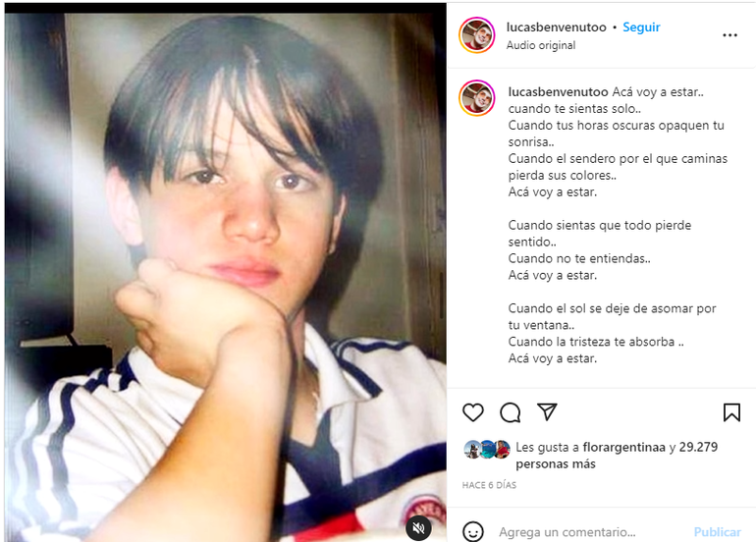Open the lucasbenvenutoo username in the caption

[558, 92]
